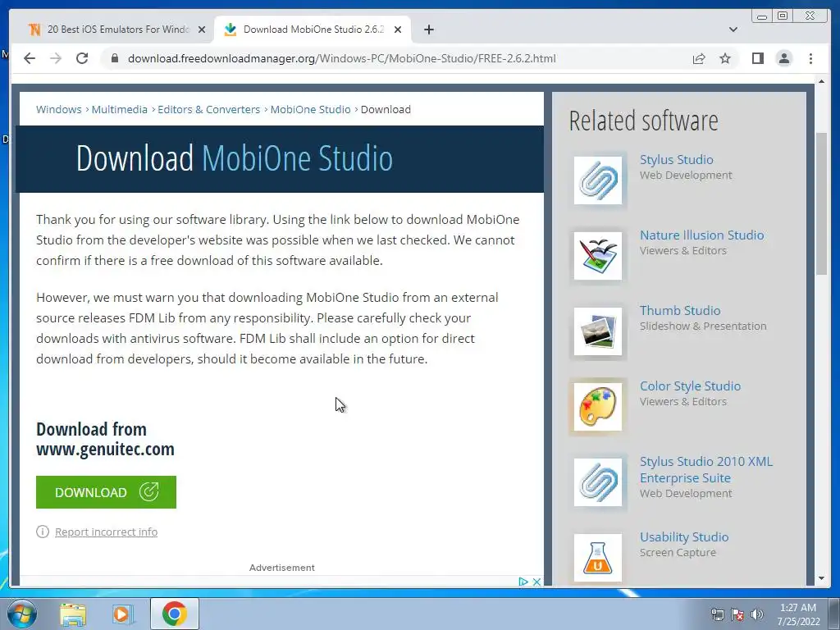Go to the Multimedia breadcrumb link
840x630 pixels.
[x=120, y=109]
